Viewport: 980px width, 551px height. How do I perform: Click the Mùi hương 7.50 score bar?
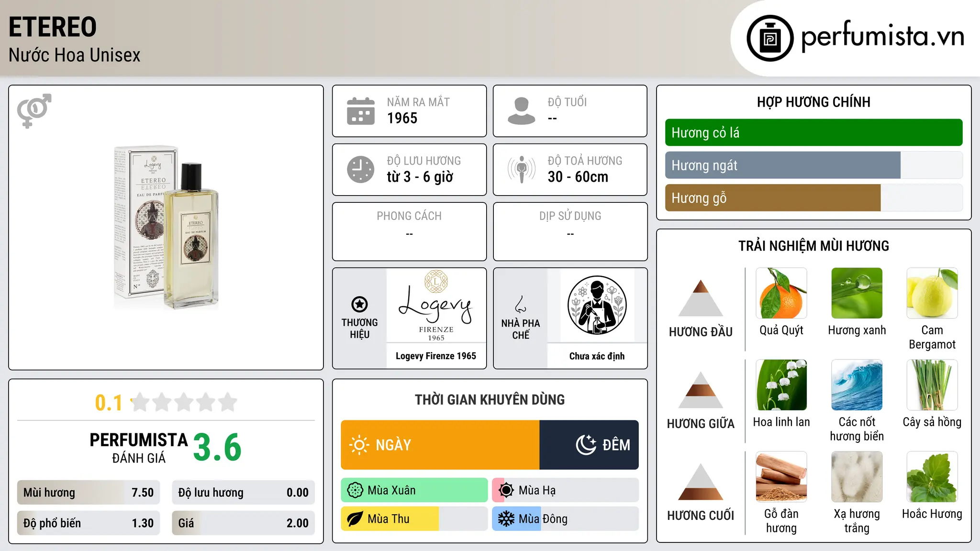89,493
